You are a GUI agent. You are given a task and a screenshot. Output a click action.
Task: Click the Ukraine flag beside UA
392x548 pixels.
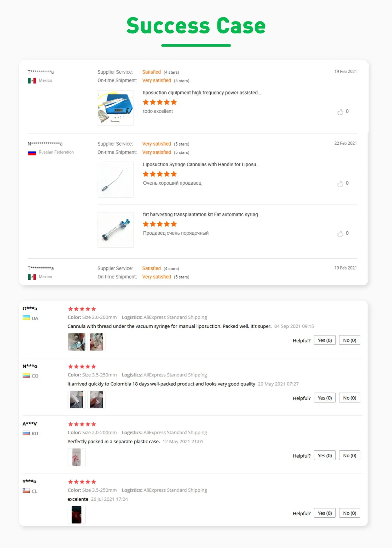coord(26,318)
